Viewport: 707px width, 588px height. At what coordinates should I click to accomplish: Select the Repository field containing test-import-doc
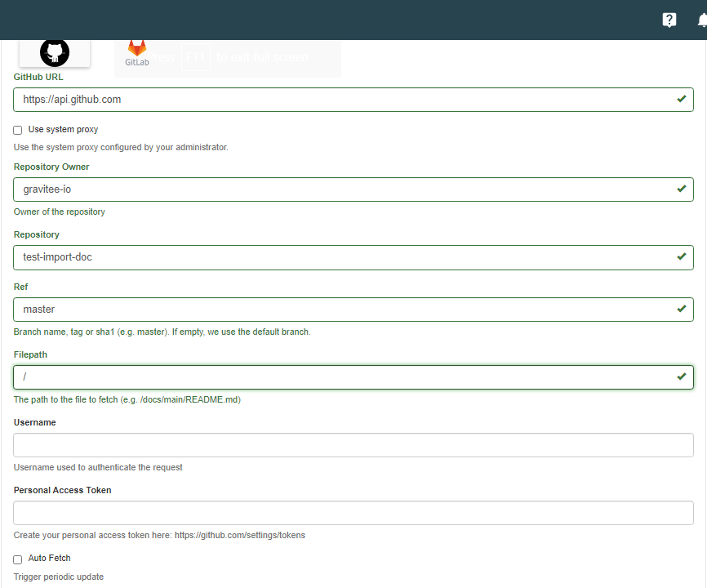pyautogui.click(x=343, y=257)
